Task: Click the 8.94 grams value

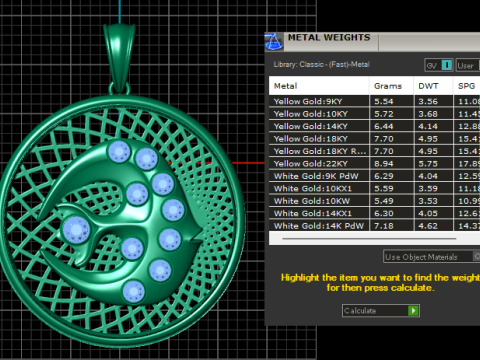Action: [x=384, y=164]
